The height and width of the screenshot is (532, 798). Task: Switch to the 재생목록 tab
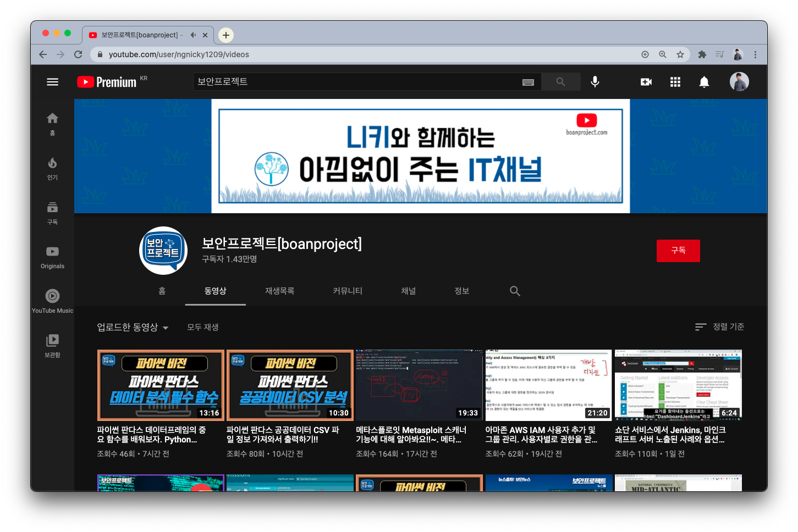click(x=279, y=291)
